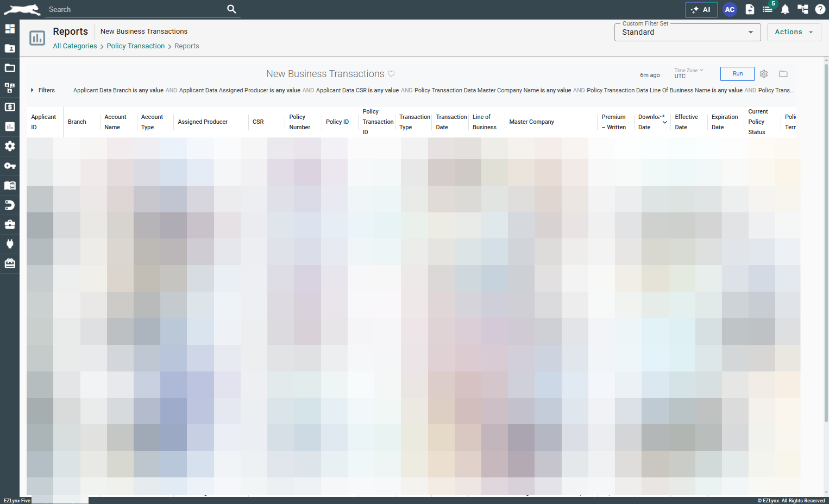This screenshot has width=829, height=504.
Task: Open the notifications bell
Action: pyautogui.click(x=785, y=9)
